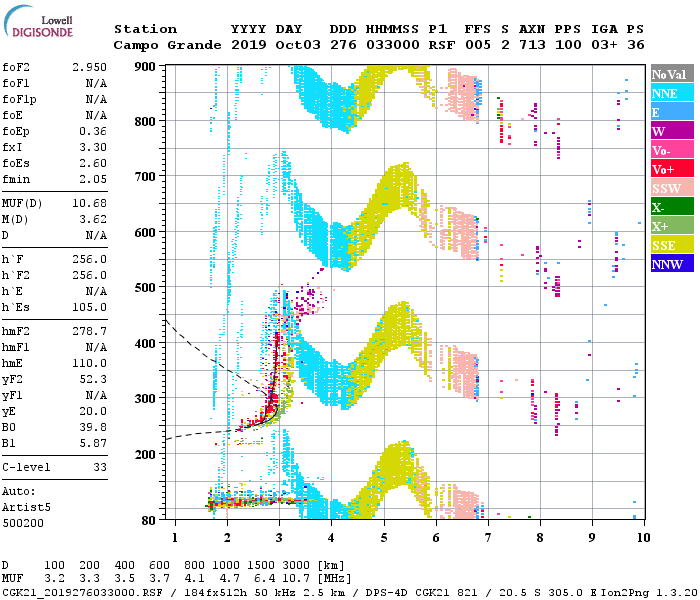
Task: Select the Vo+ red legend swatch
Action: (x=672, y=169)
